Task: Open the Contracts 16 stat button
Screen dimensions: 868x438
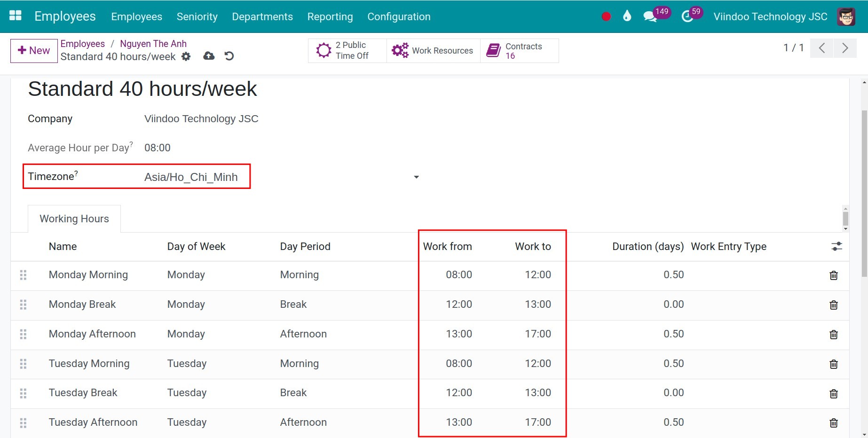Action: point(519,51)
